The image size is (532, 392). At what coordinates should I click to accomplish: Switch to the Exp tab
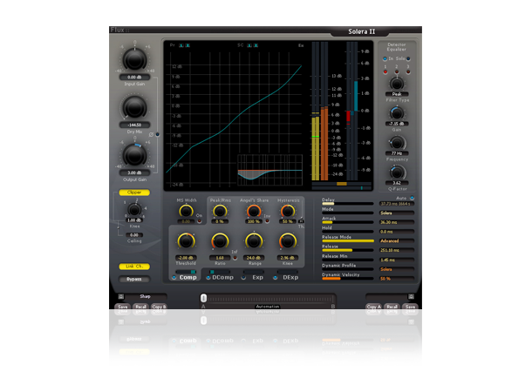click(x=257, y=278)
